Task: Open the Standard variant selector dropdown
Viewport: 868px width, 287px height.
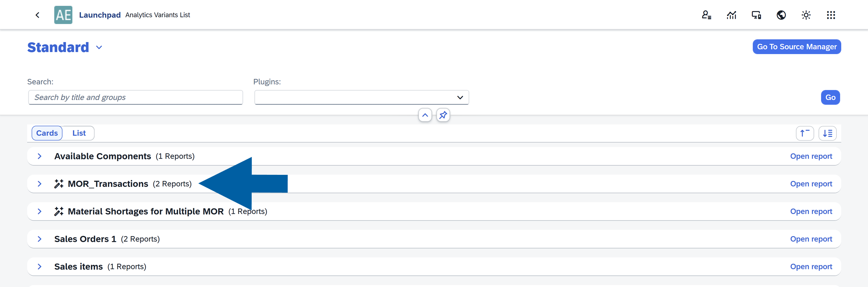Action: tap(99, 47)
